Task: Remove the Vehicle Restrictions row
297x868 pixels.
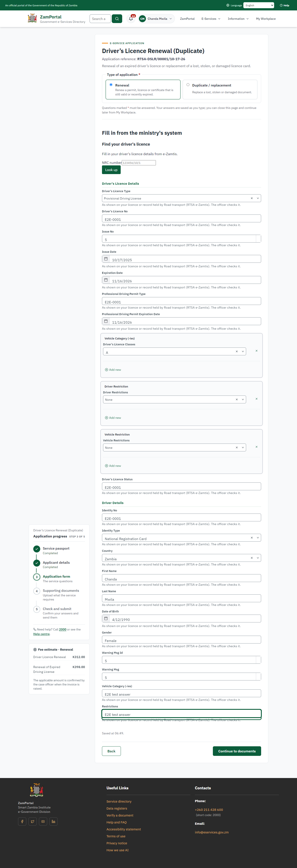Action: [x=257, y=447]
